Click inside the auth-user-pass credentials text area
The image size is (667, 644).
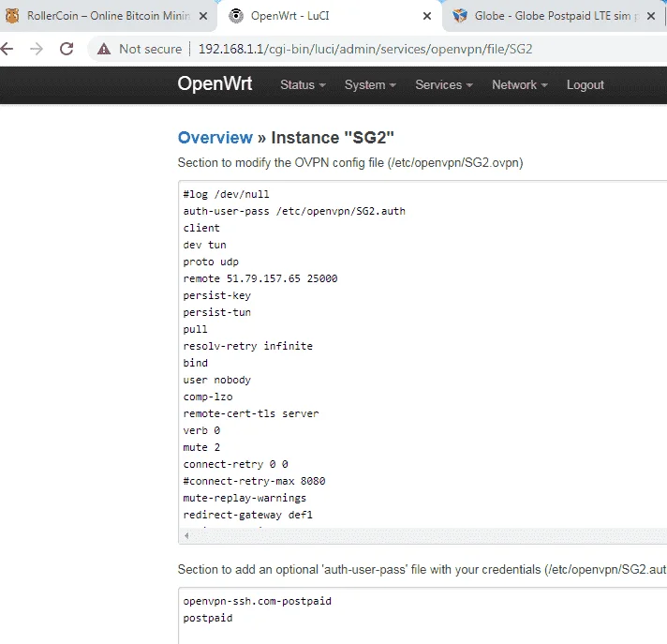click(x=422, y=616)
